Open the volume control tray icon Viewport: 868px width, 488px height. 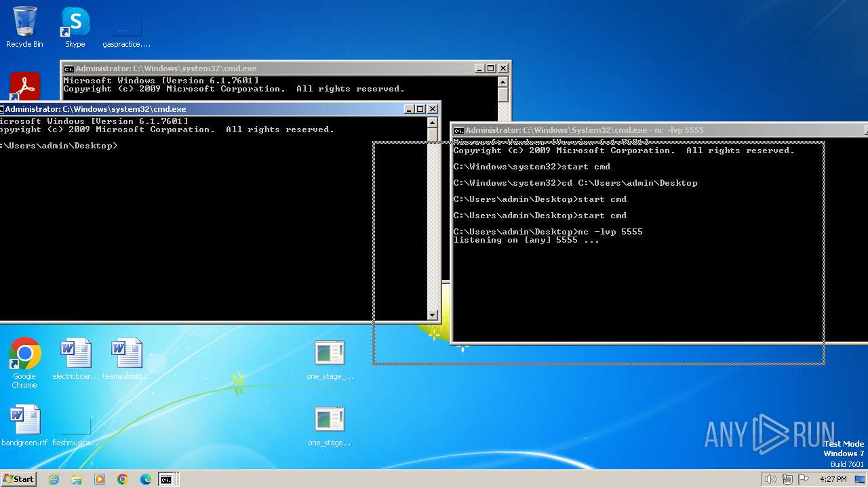(x=770, y=479)
